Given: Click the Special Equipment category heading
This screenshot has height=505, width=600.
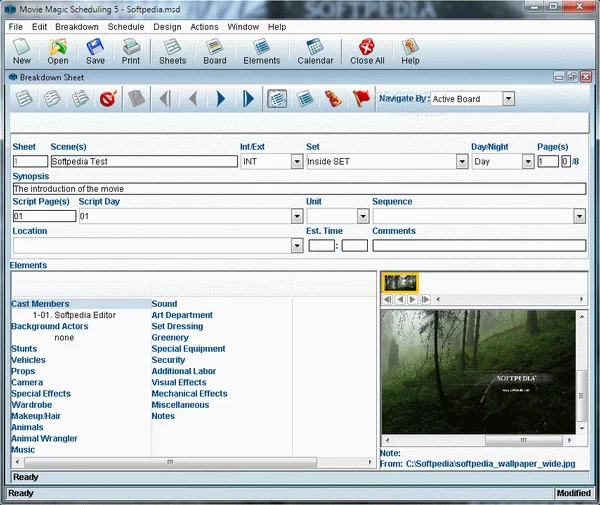Looking at the screenshot, I should click(188, 349).
